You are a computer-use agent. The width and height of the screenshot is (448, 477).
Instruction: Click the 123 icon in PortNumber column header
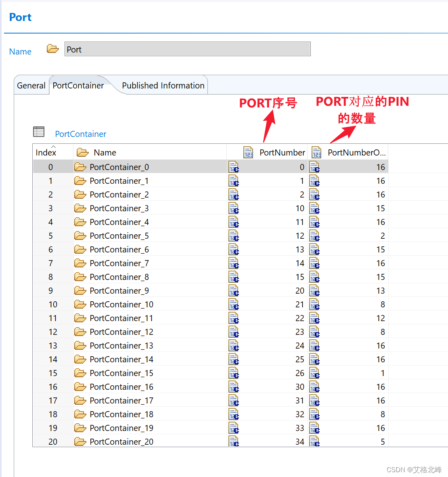tap(248, 152)
